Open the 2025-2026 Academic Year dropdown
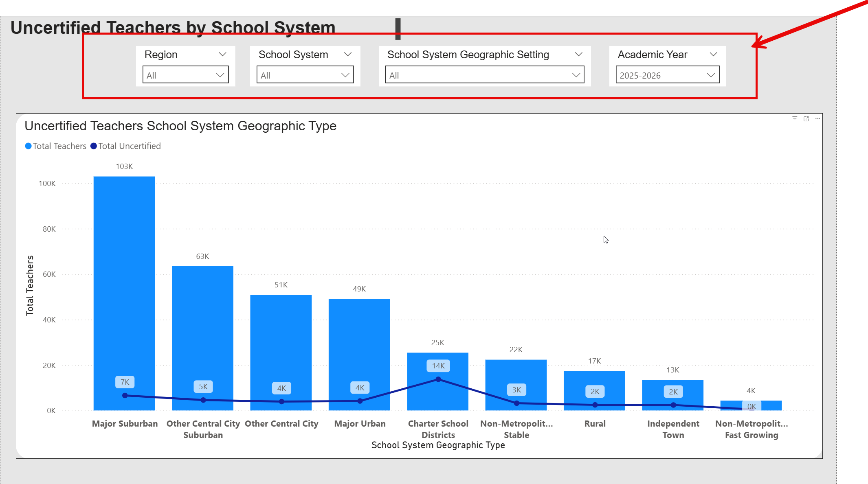The image size is (868, 484). pyautogui.click(x=667, y=75)
